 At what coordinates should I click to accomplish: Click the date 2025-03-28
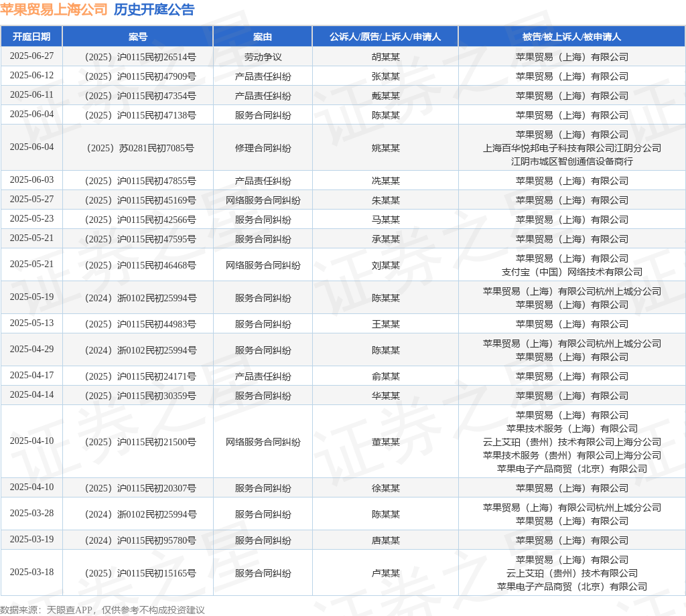point(31,513)
